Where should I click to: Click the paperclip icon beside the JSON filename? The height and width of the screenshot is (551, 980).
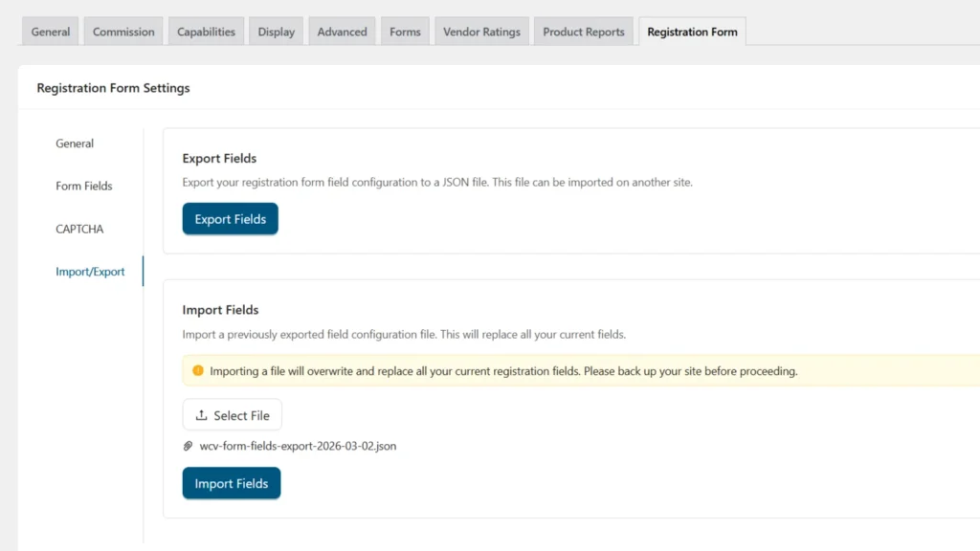coord(188,446)
